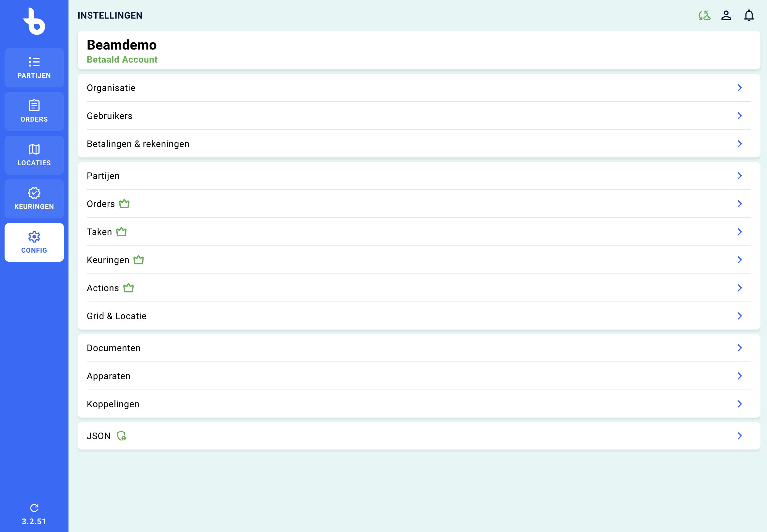
Task: Expand the Actions row chevron
Action: [739, 288]
